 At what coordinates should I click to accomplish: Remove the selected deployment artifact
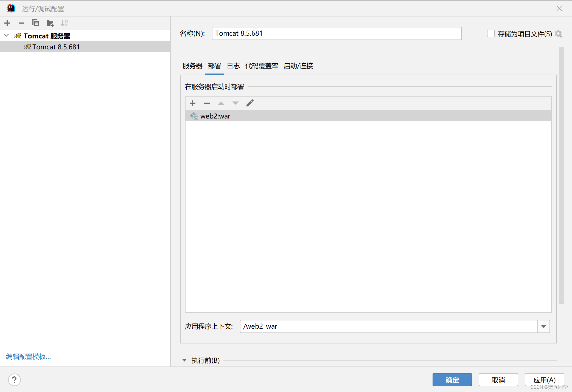pyautogui.click(x=207, y=103)
